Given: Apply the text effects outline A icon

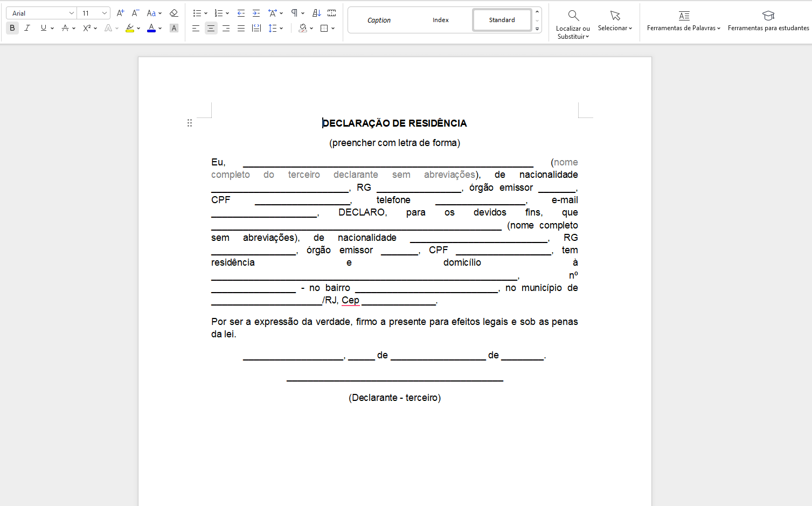Looking at the screenshot, I should pos(108,28).
